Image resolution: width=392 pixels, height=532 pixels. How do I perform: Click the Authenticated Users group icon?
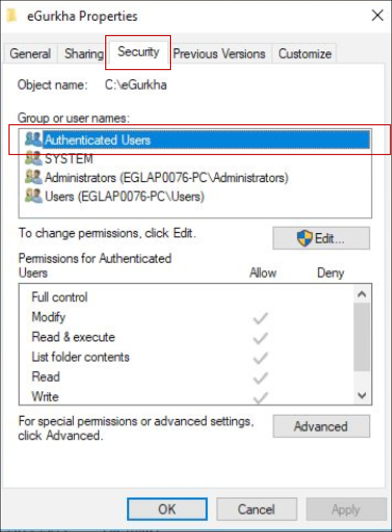coord(33,140)
